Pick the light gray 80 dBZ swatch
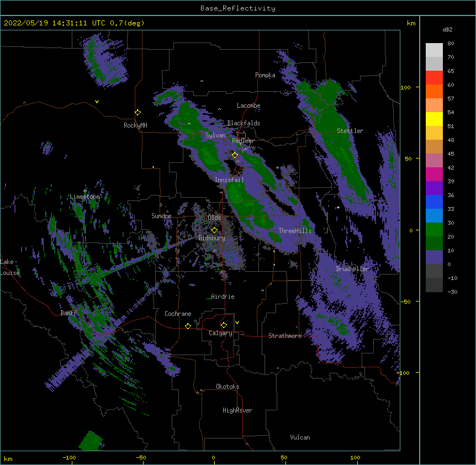476x465 pixels. coord(434,50)
